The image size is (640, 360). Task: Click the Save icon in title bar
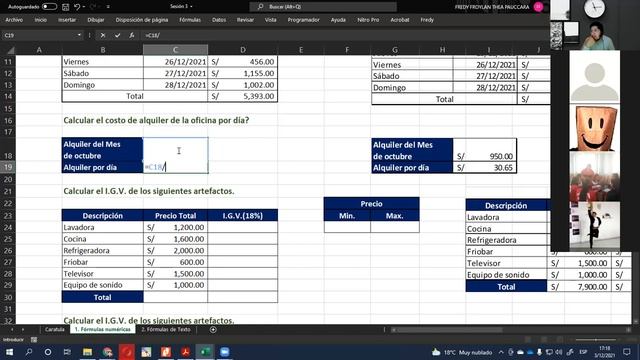[65, 7]
